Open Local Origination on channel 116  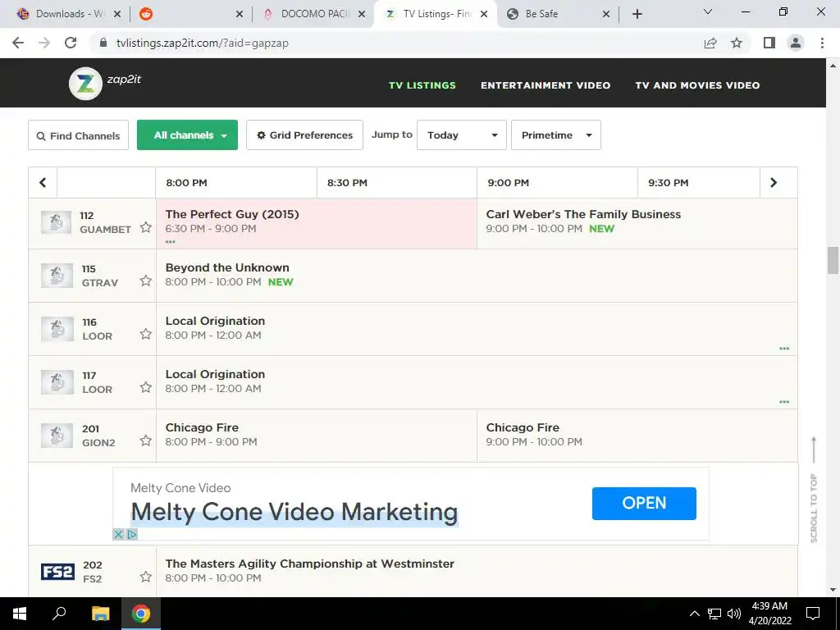click(477, 329)
